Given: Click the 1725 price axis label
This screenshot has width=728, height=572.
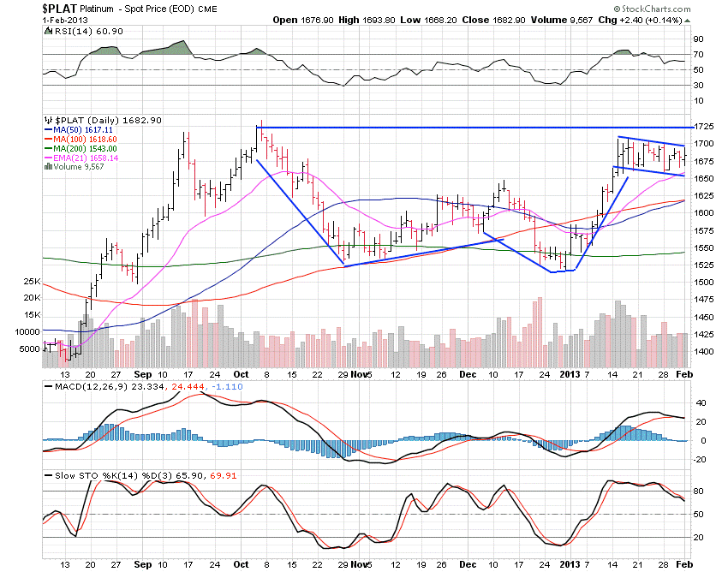Looking at the screenshot, I should pos(705,126).
